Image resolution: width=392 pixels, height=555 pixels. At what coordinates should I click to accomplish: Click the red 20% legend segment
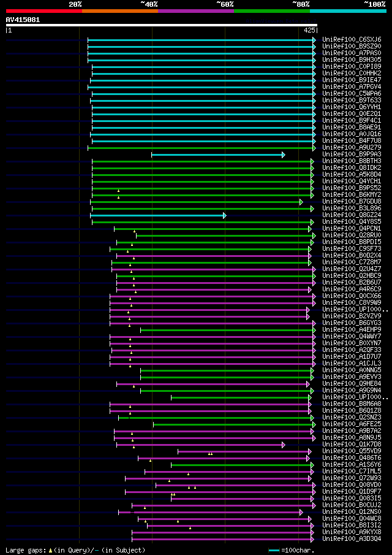44,11
